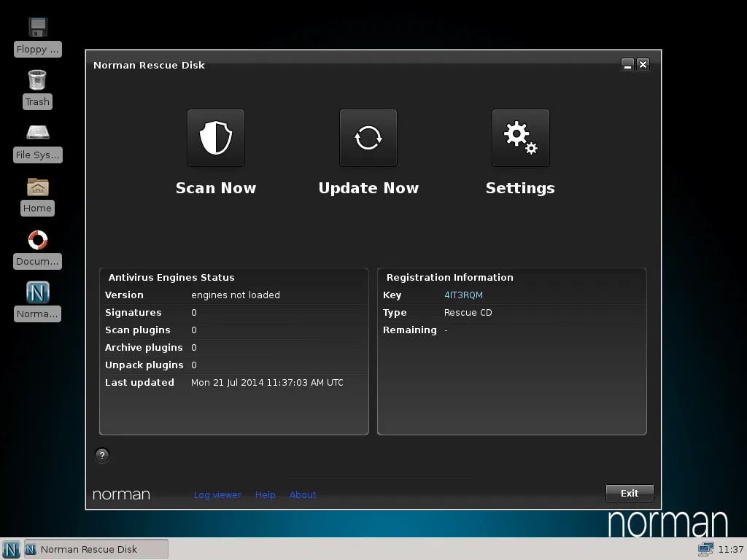The height and width of the screenshot is (560, 747).
Task: Click the Update Now label
Action: 368,188
